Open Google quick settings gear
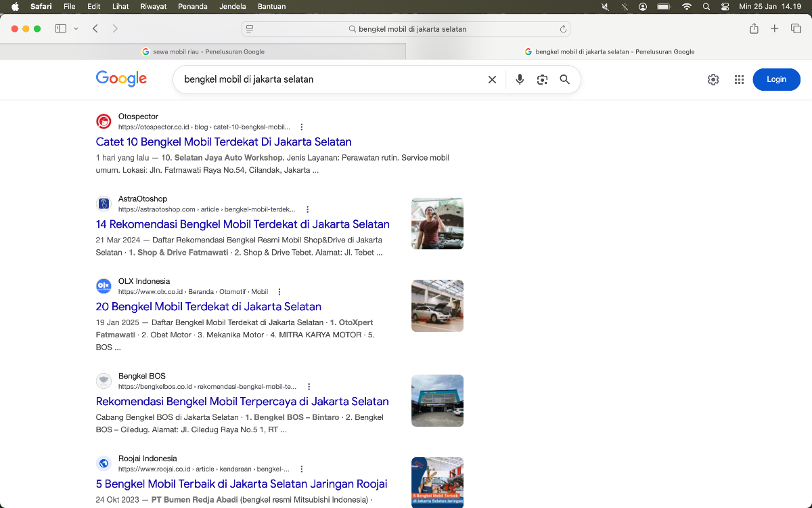 (713, 79)
